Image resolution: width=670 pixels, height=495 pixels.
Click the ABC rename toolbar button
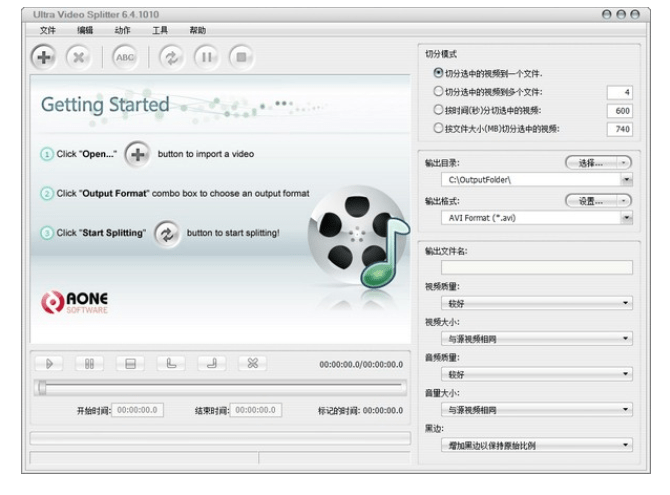pyautogui.click(x=125, y=57)
